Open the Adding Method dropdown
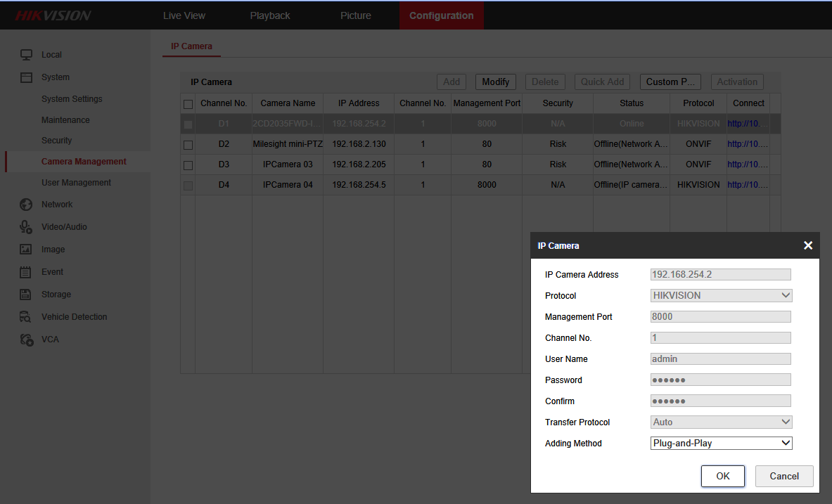Screen dimensions: 832x504 pos(721,444)
